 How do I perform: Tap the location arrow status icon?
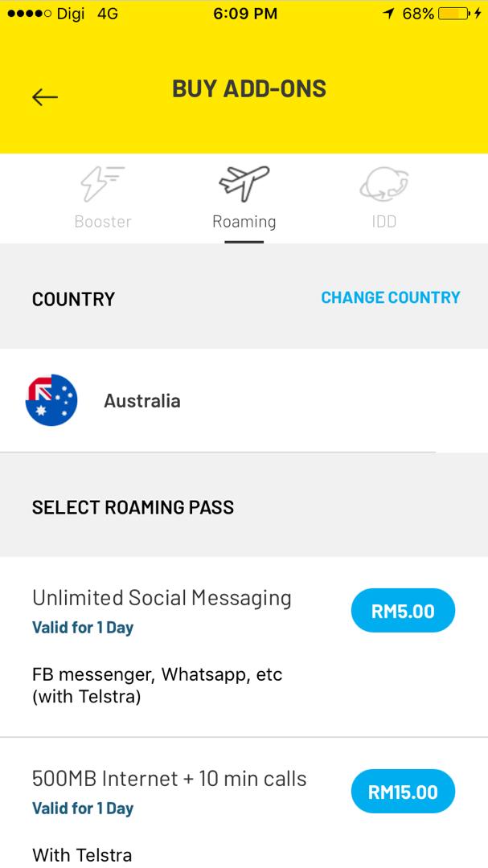click(x=389, y=14)
